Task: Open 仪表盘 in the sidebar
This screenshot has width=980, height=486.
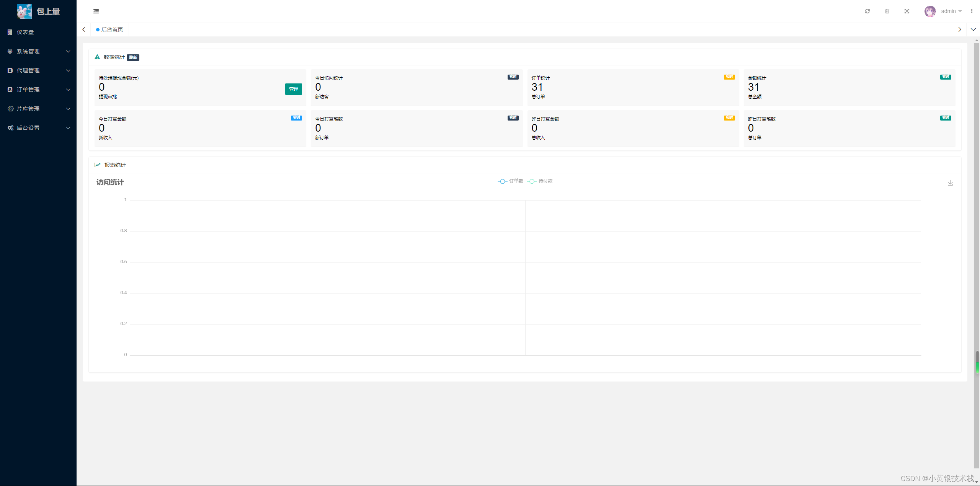Action: [x=25, y=32]
